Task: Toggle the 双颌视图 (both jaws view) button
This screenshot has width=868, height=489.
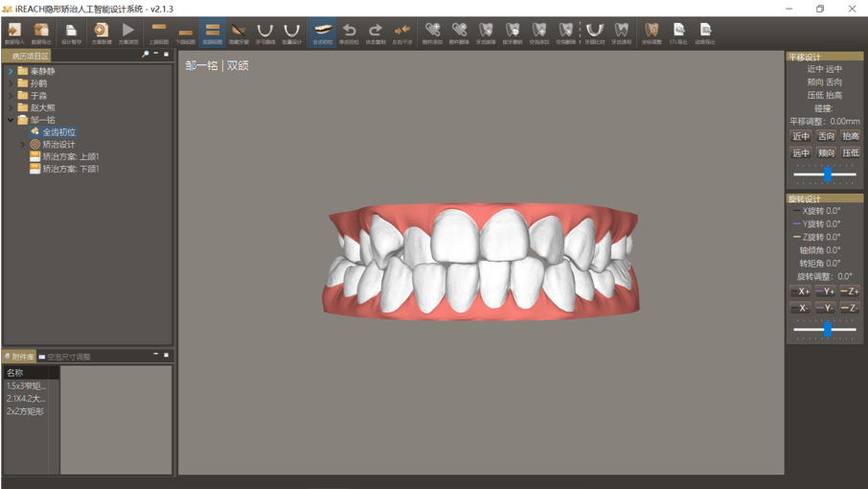Action: (213, 33)
